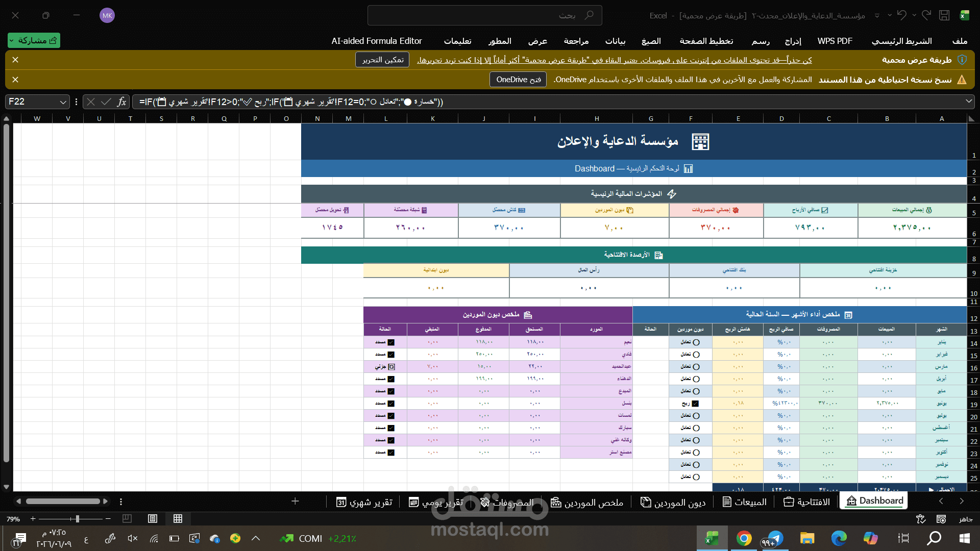Click the Redo arrow icon

pyautogui.click(x=926, y=15)
